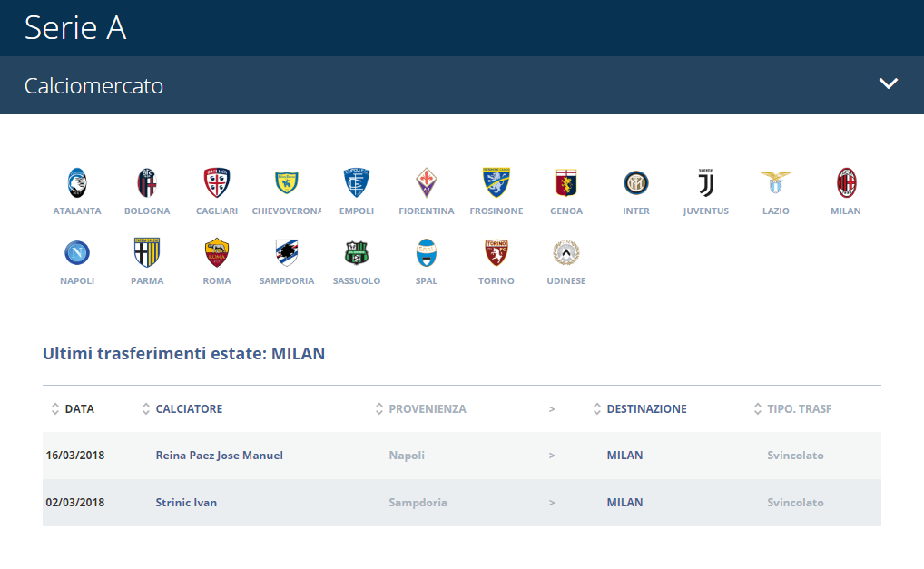The width and height of the screenshot is (924, 569).
Task: Open Reina Paez Jose Manuel player link
Action: point(219,456)
